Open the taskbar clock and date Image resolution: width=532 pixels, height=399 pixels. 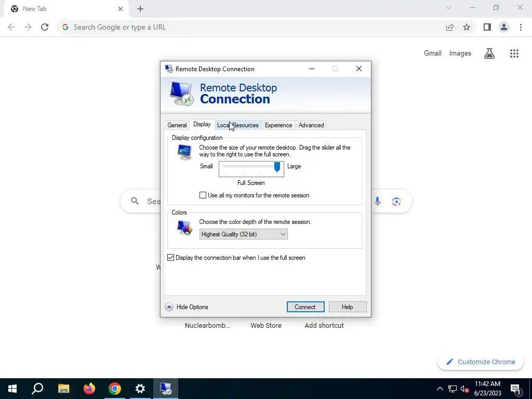487,389
